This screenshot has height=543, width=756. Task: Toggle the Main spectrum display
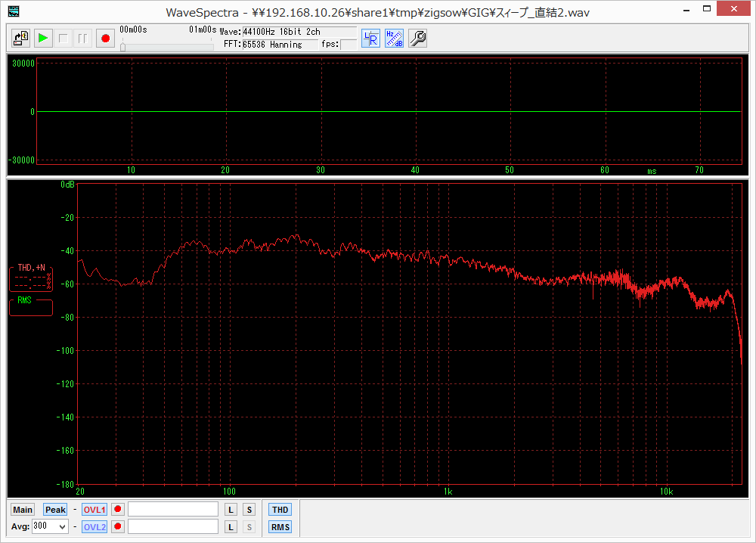pos(23,510)
